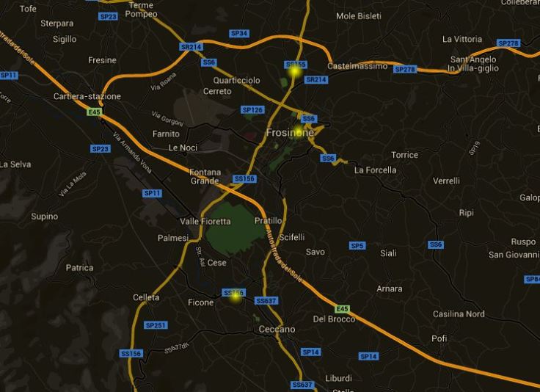Click the Patrica town label
The width and height of the screenshot is (540, 392).
click(79, 268)
